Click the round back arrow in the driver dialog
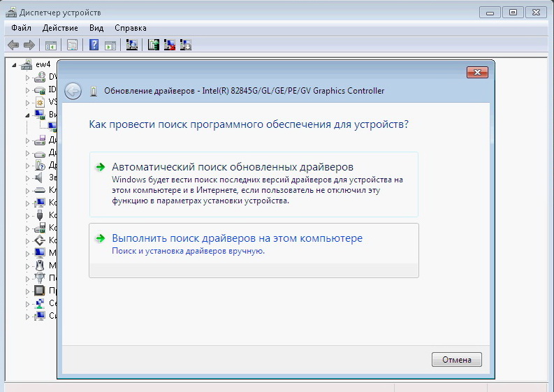Image resolution: width=554 pixels, height=392 pixels. (73, 92)
